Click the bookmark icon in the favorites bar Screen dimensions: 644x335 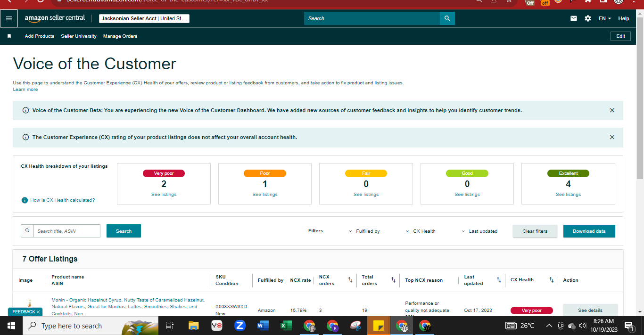tap(9, 36)
